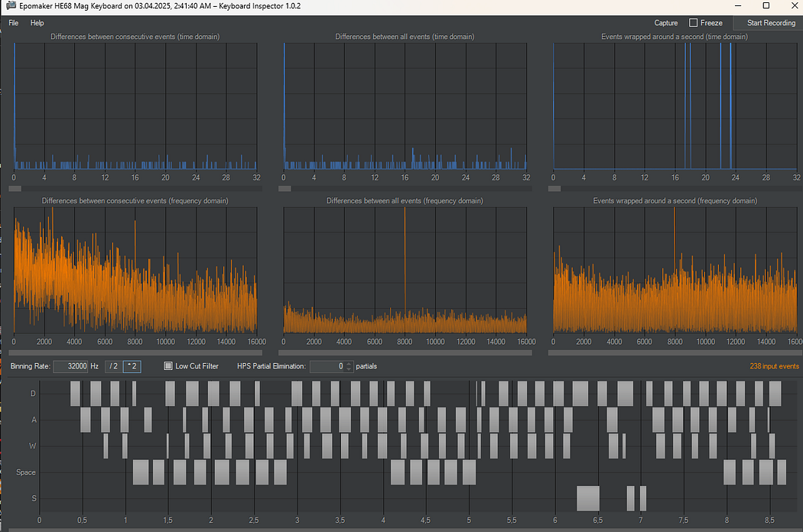Image resolution: width=803 pixels, height=532 pixels.
Task: Click title 'Differences between all events (time domain)'
Action: [405, 37]
